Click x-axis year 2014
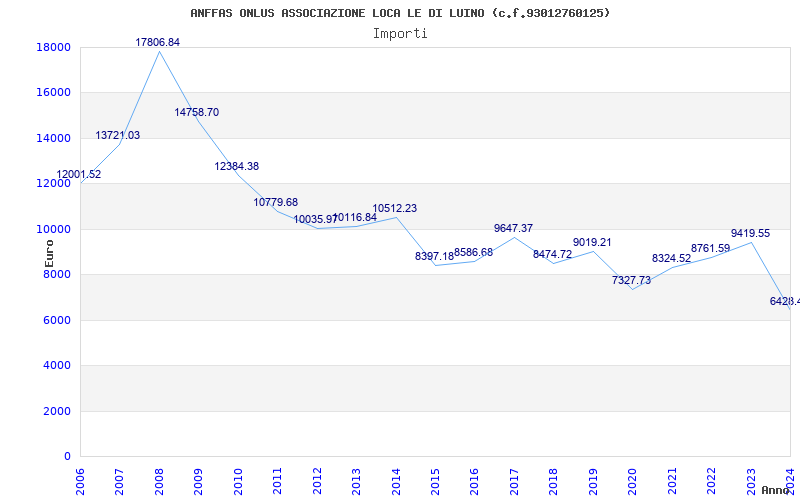Image resolution: width=800 pixels, height=500 pixels. (x=396, y=482)
